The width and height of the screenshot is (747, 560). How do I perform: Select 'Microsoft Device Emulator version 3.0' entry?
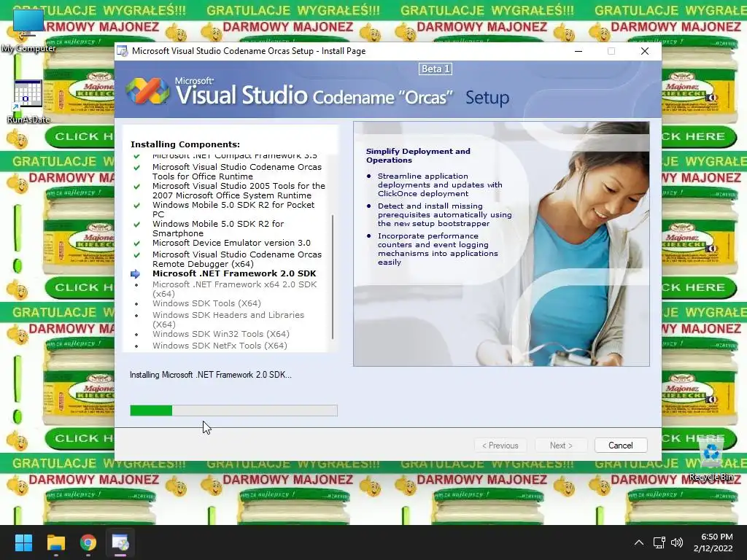tap(231, 243)
